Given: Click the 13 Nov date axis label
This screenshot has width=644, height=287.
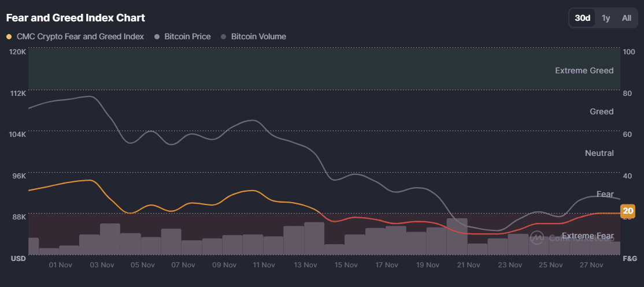Looking at the screenshot, I should pyautogui.click(x=306, y=265).
